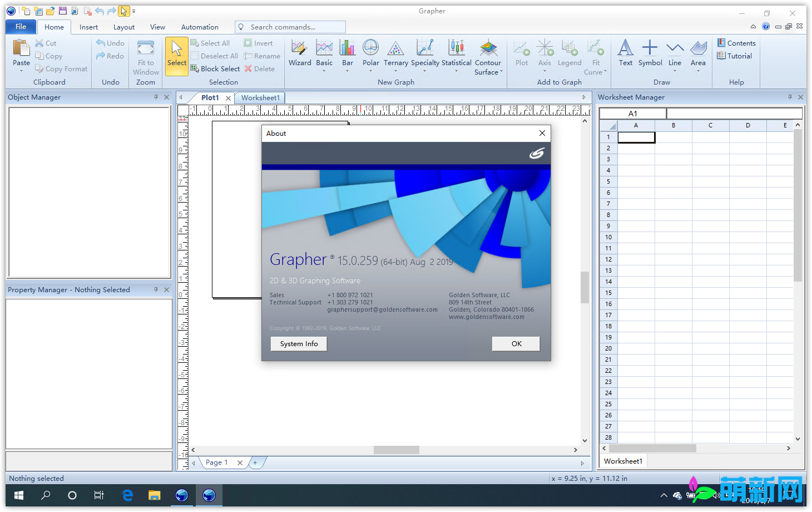Expand Quick Access Toolbar customize arrow

pyautogui.click(x=133, y=11)
